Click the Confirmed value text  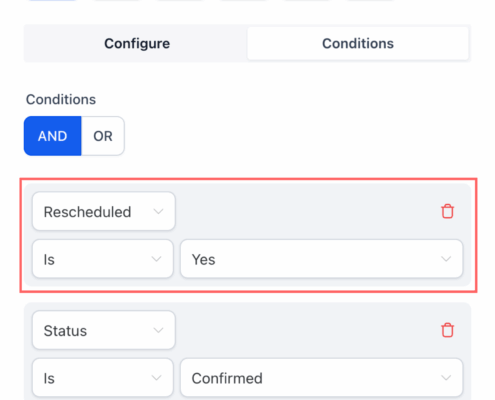[227, 378]
